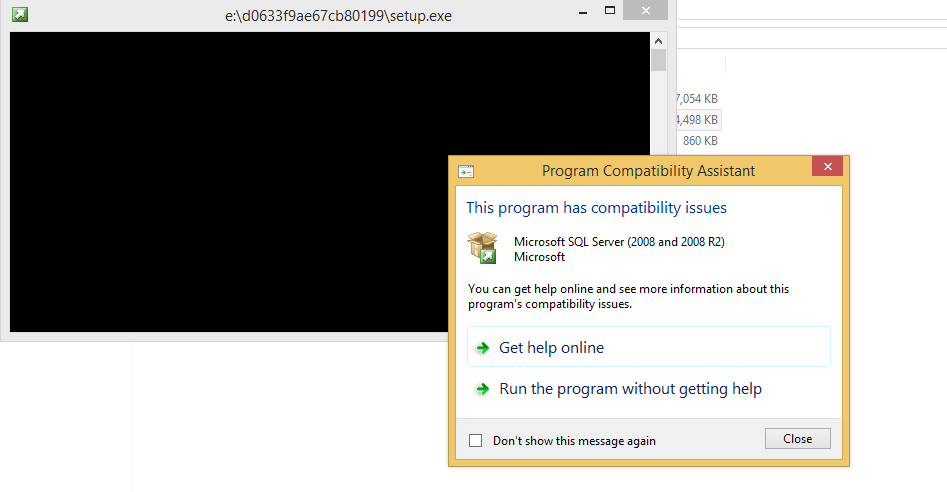Click the e:\d0633f9ae67cb80199\setup.exe title text

338,16
